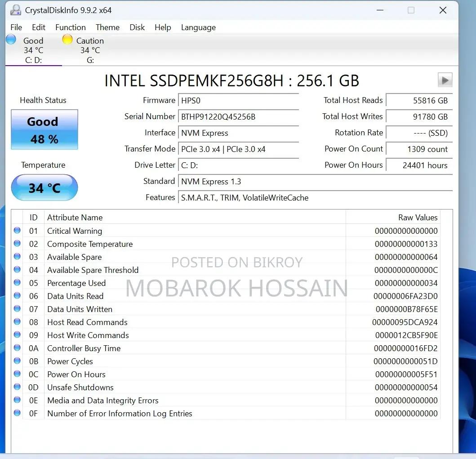Go to next disk with arrow button
476x459 pixels.
click(445, 80)
